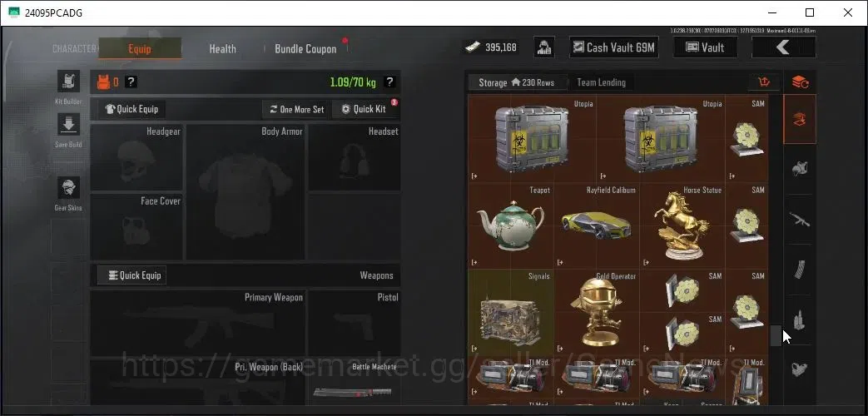Click the storage sort icon at top right
Screen dimensions: 868x416
pos(764,82)
